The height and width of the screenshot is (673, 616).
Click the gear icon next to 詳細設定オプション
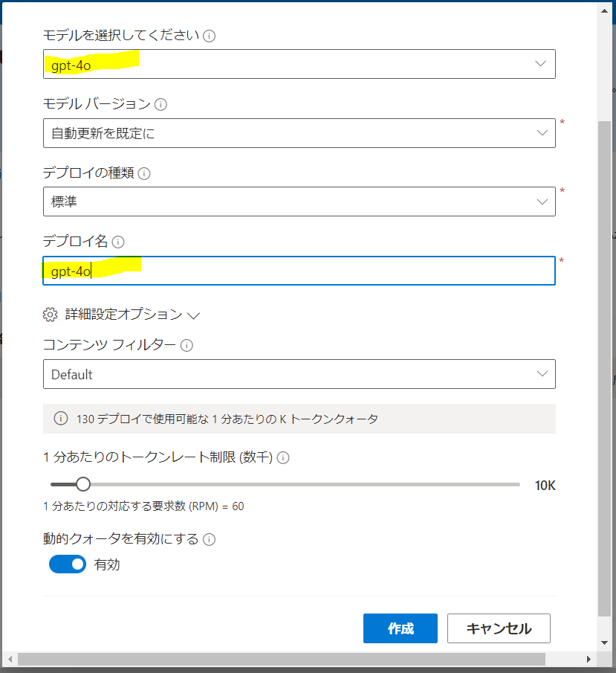point(49,315)
